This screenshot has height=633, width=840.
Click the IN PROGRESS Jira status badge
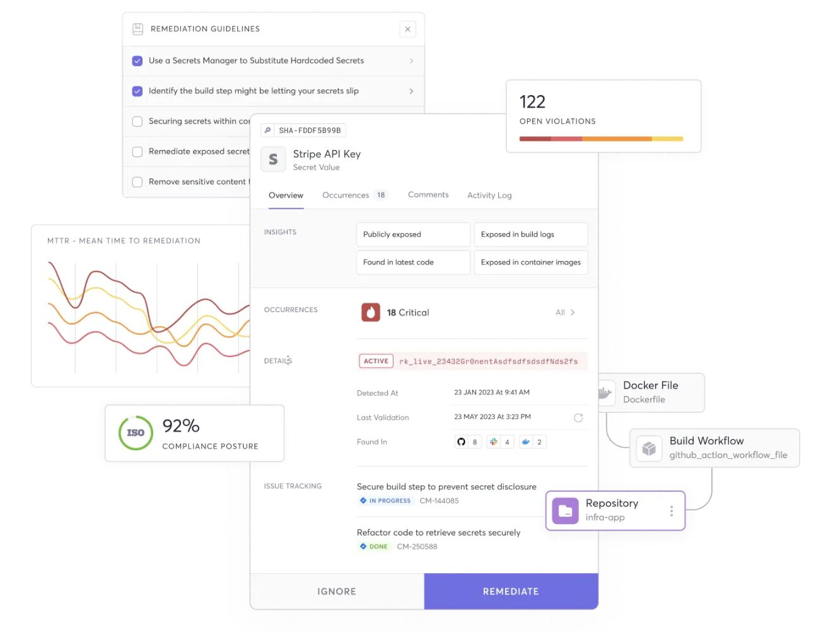385,501
